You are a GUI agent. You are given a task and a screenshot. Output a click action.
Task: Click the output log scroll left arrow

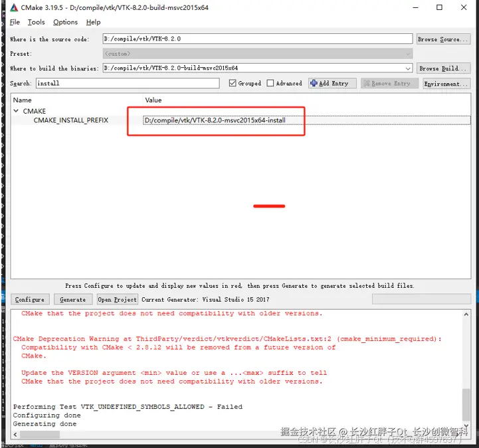[15, 434]
